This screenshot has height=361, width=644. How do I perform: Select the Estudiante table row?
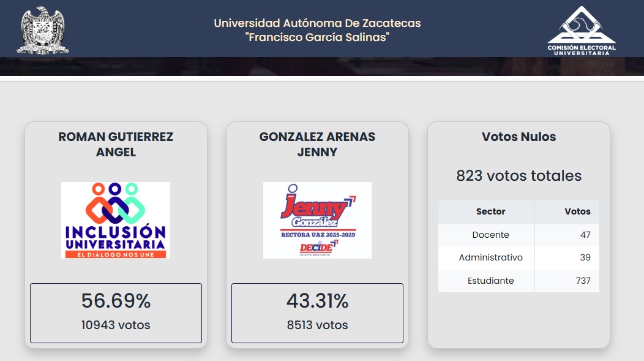click(x=519, y=281)
